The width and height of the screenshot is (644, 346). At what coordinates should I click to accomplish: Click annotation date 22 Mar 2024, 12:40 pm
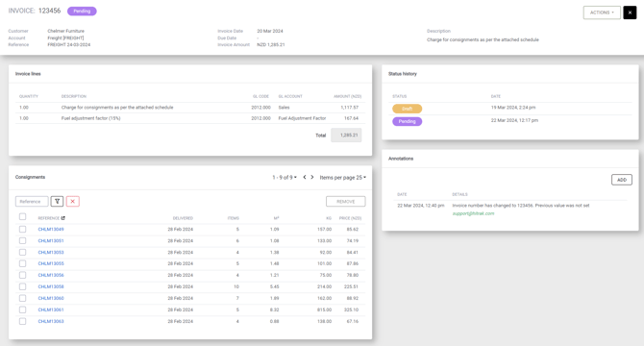[x=421, y=206]
